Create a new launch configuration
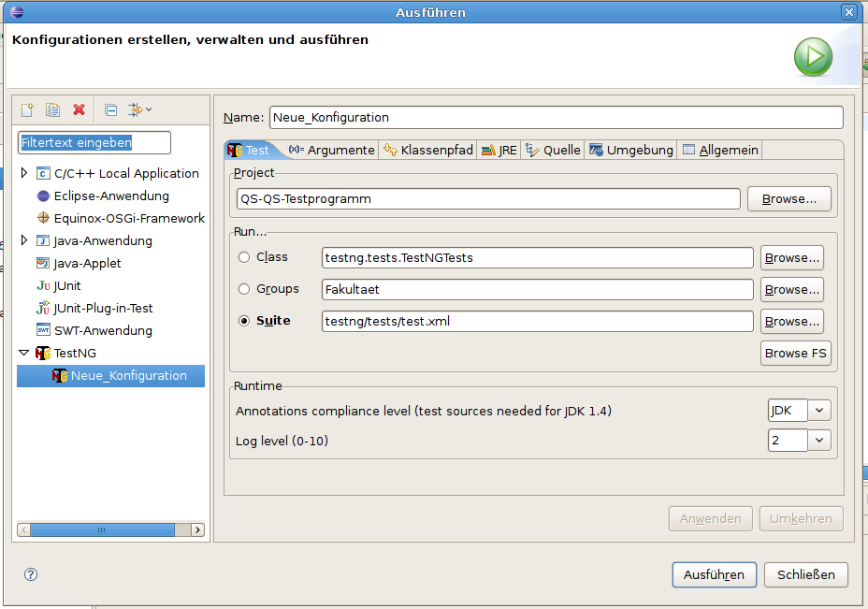868x609 pixels. point(27,109)
